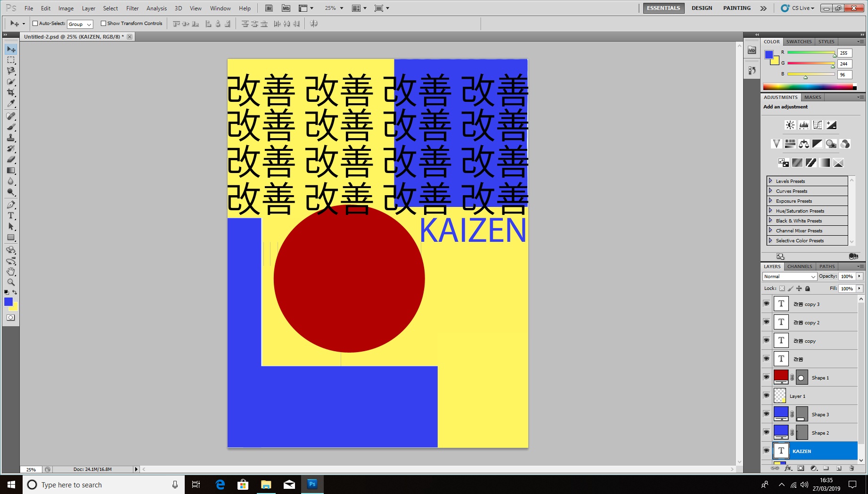Select the Horizontal Type tool
Image resolution: width=868 pixels, height=494 pixels.
click(11, 216)
